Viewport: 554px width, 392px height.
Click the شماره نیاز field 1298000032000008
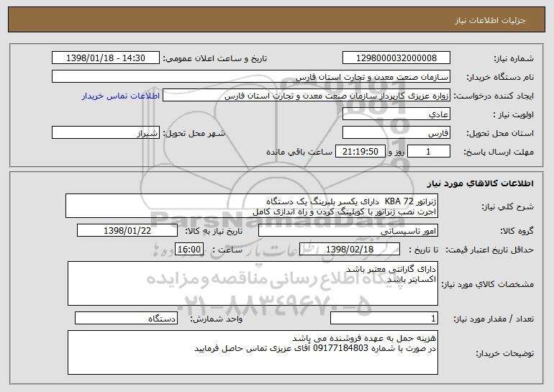(x=396, y=58)
